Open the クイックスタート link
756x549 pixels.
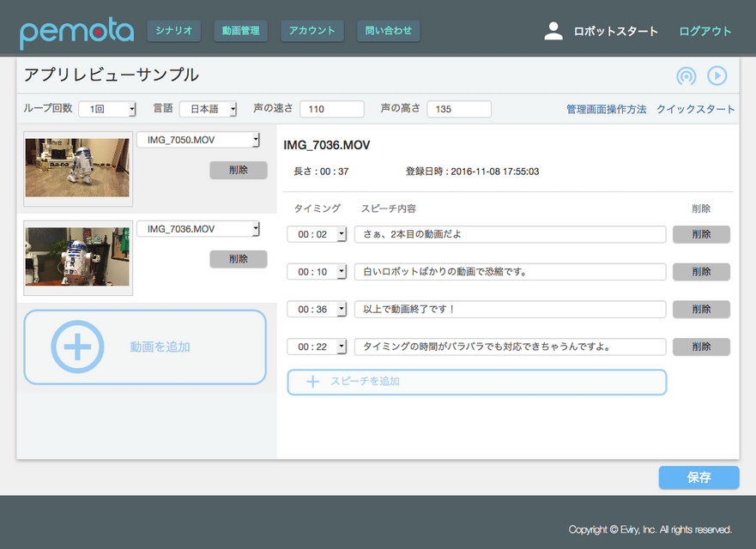tap(695, 110)
